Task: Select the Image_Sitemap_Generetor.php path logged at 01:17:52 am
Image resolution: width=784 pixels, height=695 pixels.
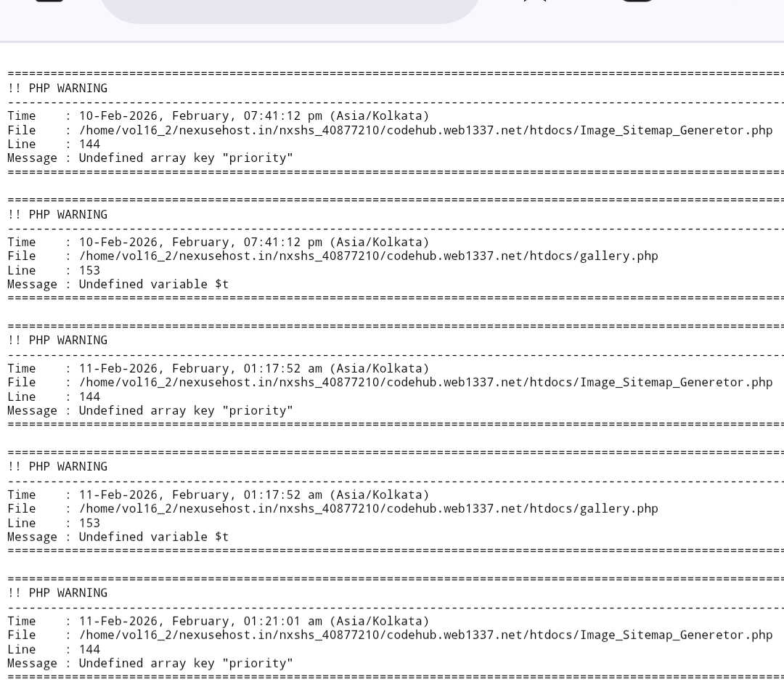Action: click(425, 382)
